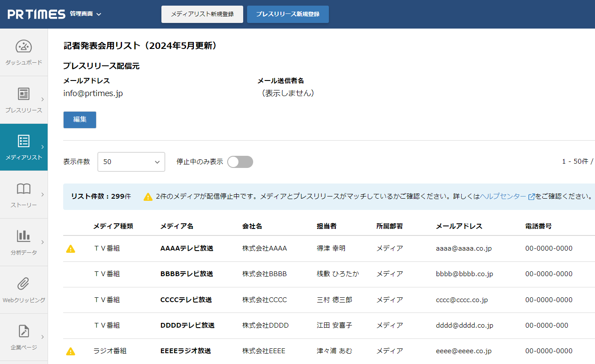The height and width of the screenshot is (364, 595).
Task: Open the 管理画面 dropdown in header
Action: tap(86, 14)
